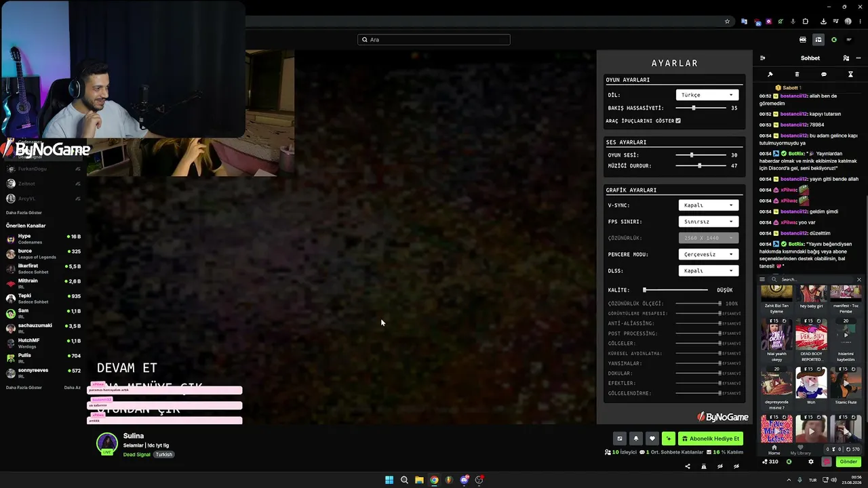Open pinned messages pin icon

click(770, 75)
